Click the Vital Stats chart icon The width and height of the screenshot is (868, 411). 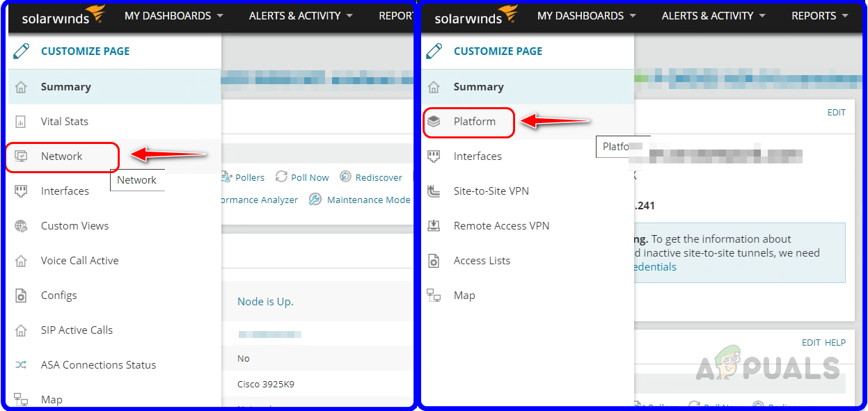[x=21, y=122]
